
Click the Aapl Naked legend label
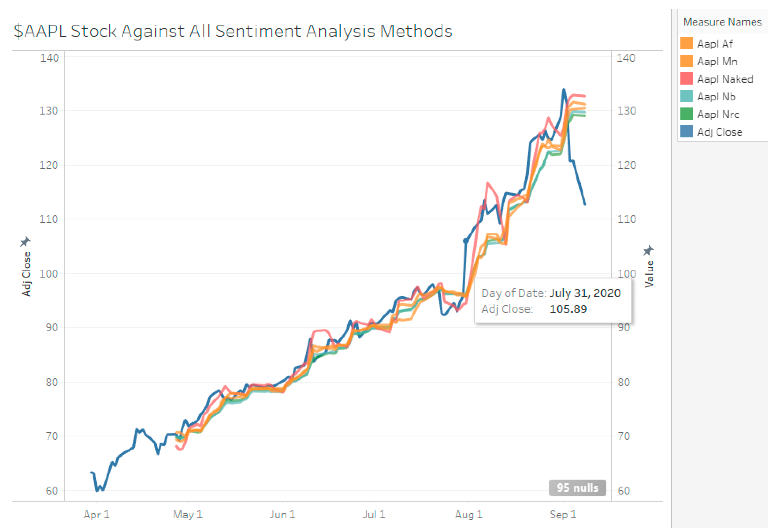[x=725, y=79]
